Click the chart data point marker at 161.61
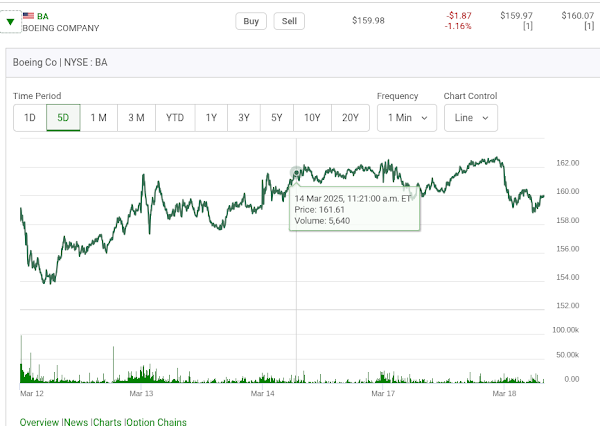Screen dimensions: 600x426 [x=296, y=173]
